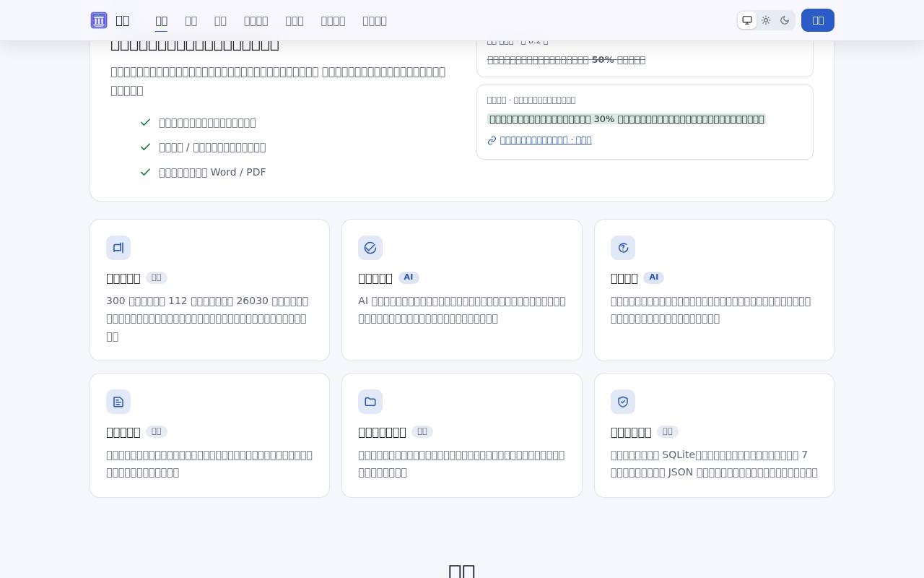This screenshot has width=924, height=578.
Task: Click the description mentioning "SQLite" and "JSON"
Action: (714, 464)
